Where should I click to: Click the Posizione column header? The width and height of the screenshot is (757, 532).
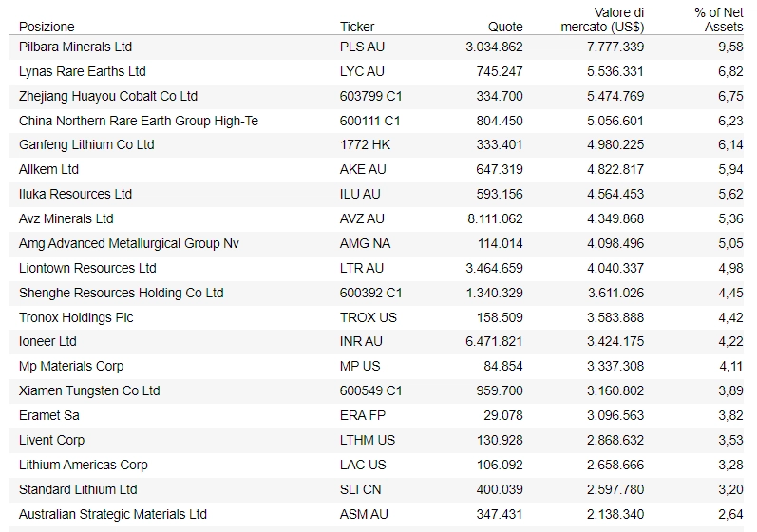point(47,27)
